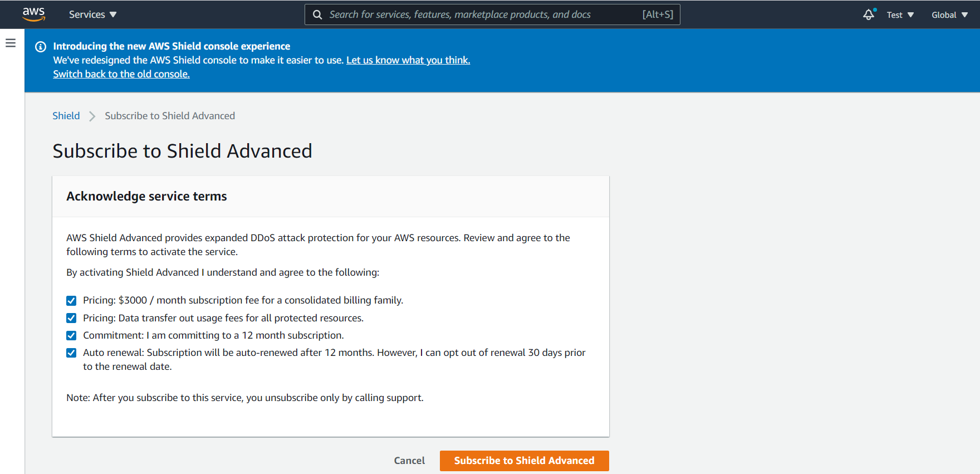Expand the Services dropdown menu

[92, 14]
